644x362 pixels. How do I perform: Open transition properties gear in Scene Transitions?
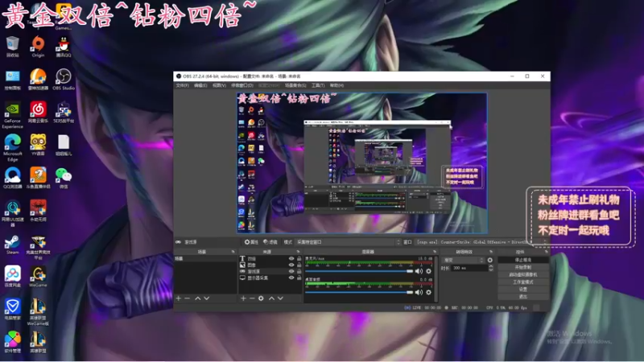click(x=490, y=260)
